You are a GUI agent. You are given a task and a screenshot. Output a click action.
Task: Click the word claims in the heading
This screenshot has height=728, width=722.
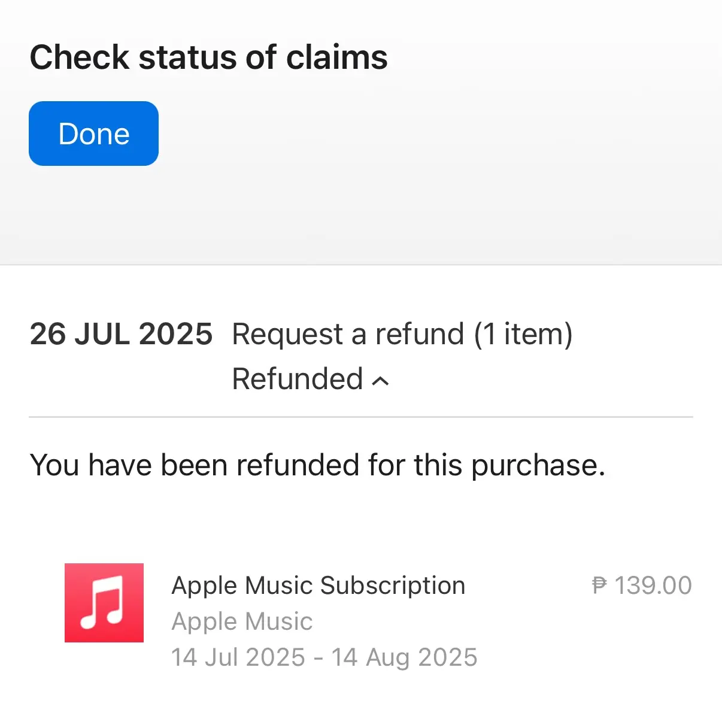(x=337, y=57)
